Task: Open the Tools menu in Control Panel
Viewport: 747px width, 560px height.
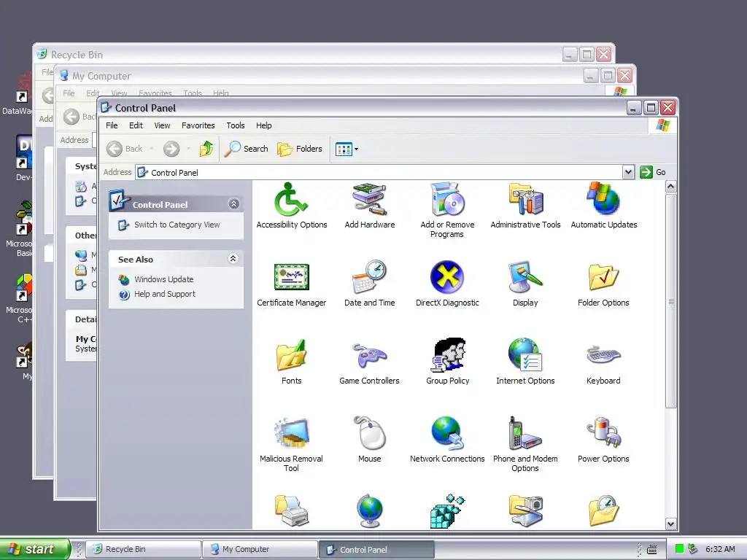Action: point(236,125)
